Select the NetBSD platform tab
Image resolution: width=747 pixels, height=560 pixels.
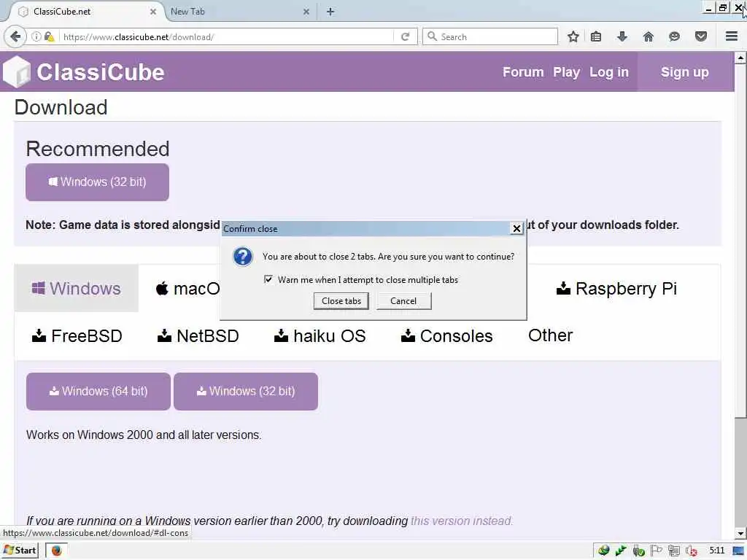(x=198, y=336)
